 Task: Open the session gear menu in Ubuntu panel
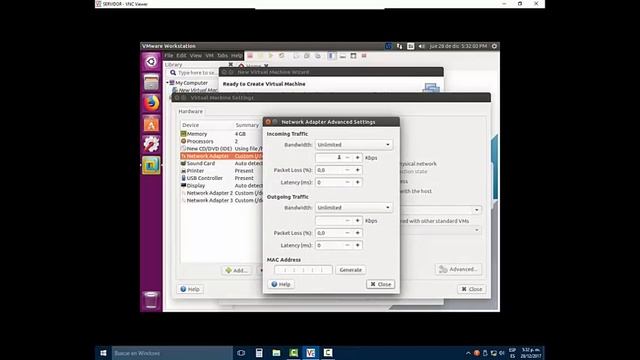tap(494, 46)
